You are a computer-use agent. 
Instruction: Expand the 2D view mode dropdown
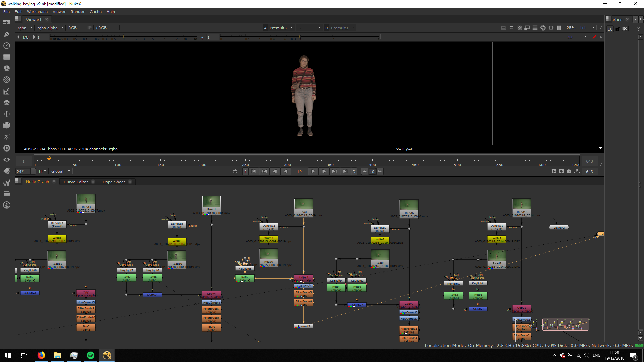tap(576, 37)
